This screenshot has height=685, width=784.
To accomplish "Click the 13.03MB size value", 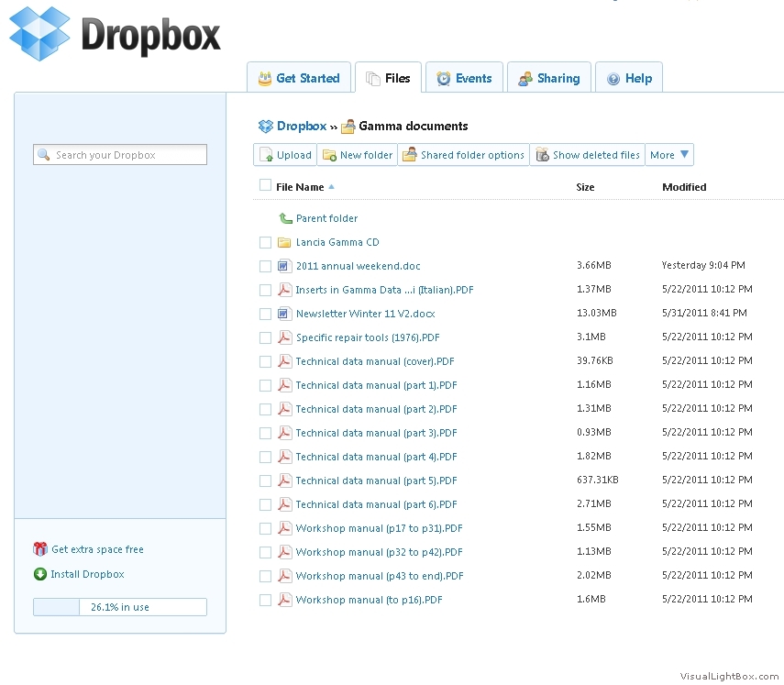I will point(597,313).
